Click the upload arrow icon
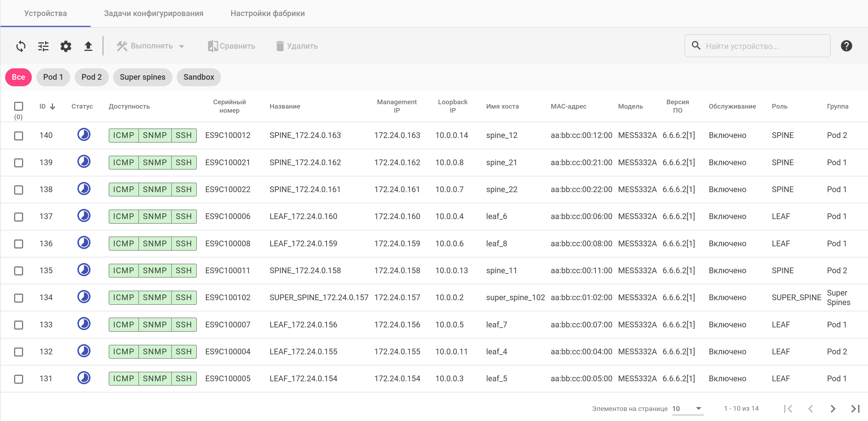The image size is (868, 421). 88,46
